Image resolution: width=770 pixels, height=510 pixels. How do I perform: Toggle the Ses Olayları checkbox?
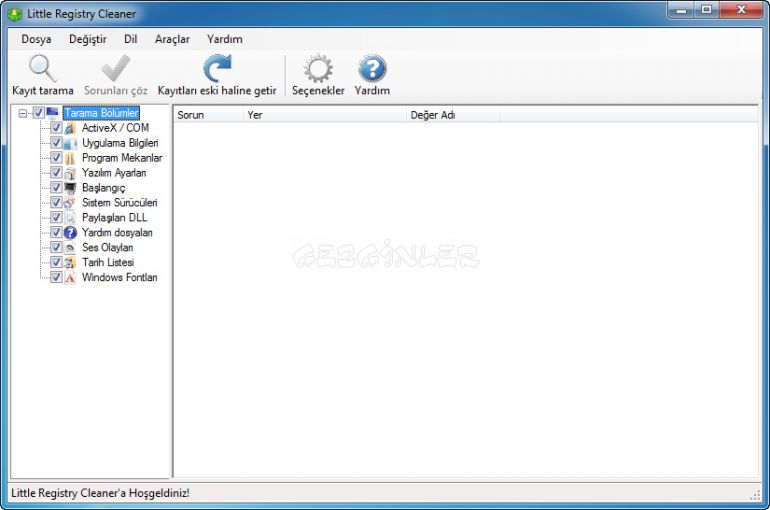pos(56,247)
